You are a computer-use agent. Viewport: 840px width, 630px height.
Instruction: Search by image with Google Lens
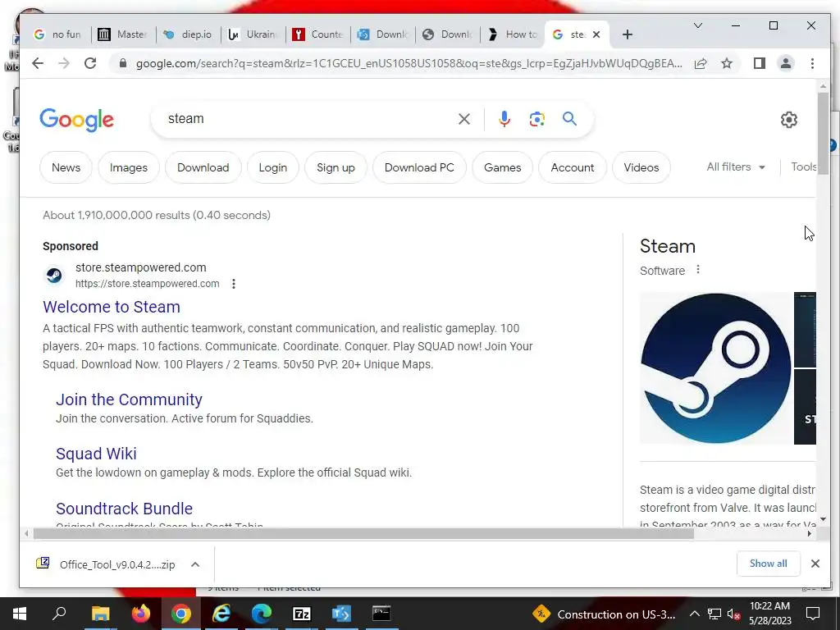(x=536, y=119)
